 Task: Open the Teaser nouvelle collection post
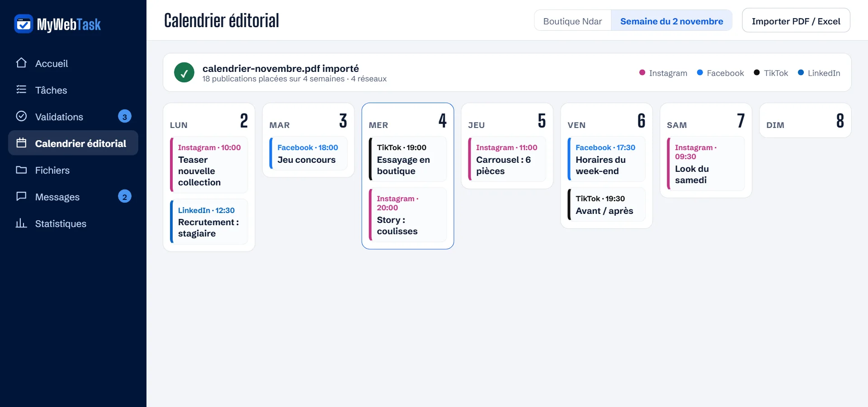209,165
